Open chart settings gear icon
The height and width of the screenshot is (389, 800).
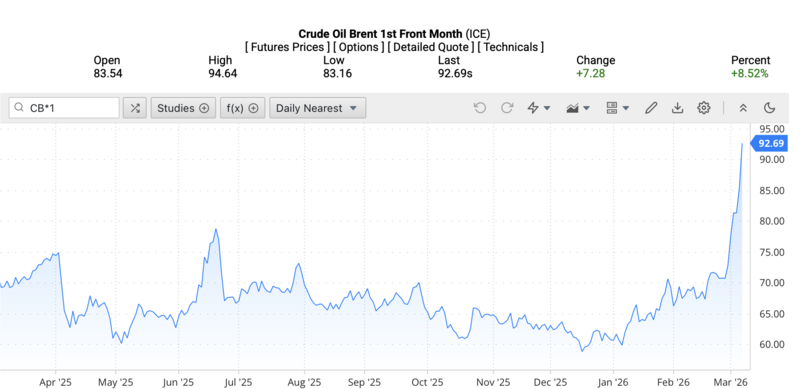(704, 108)
